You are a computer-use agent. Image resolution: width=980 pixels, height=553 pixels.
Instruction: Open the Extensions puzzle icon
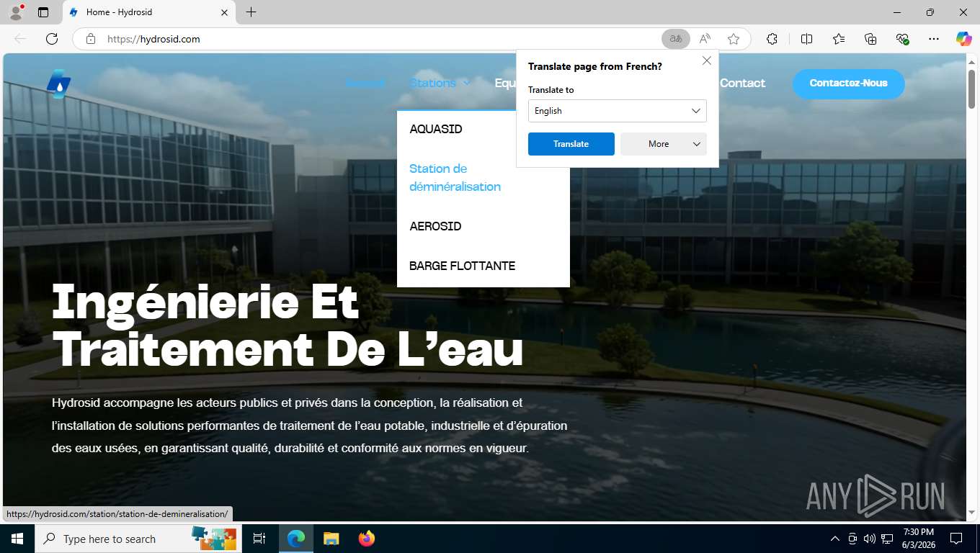(772, 39)
